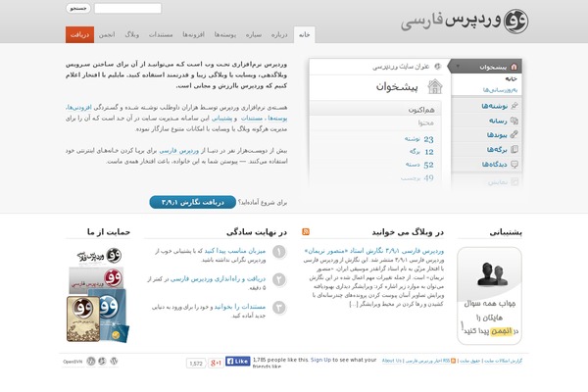This screenshot has height=392, width=588.
Task: Open the 'حمایت از ما' banners image
Action: 98,295
